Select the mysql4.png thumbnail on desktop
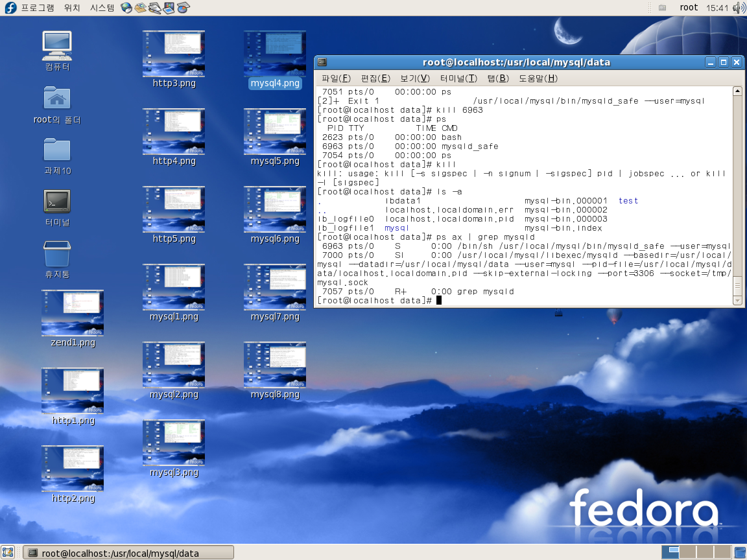The height and width of the screenshot is (560, 747). tap(275, 54)
